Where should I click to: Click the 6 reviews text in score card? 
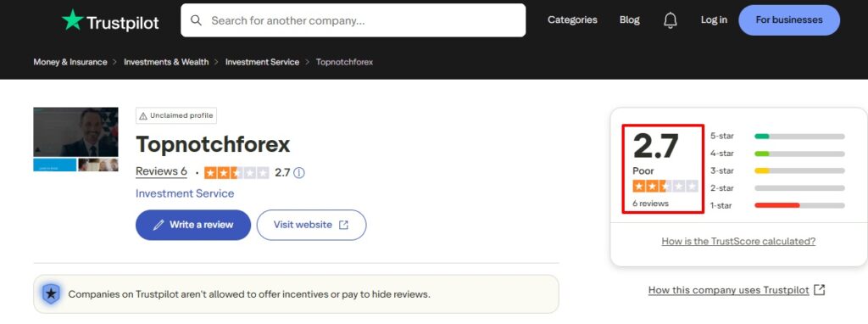coord(650,204)
